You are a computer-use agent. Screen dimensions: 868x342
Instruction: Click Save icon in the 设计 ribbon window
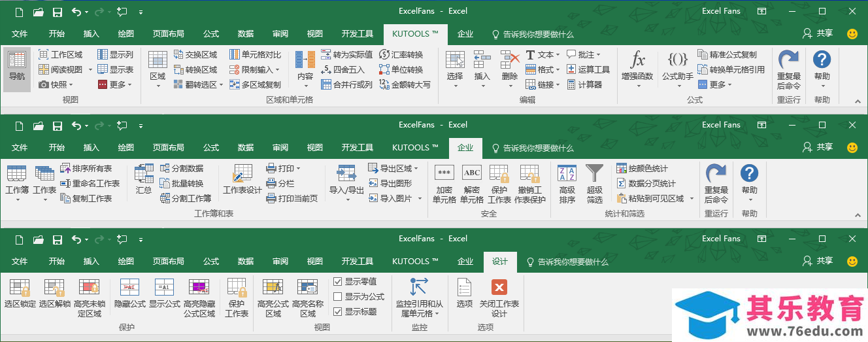click(x=58, y=239)
